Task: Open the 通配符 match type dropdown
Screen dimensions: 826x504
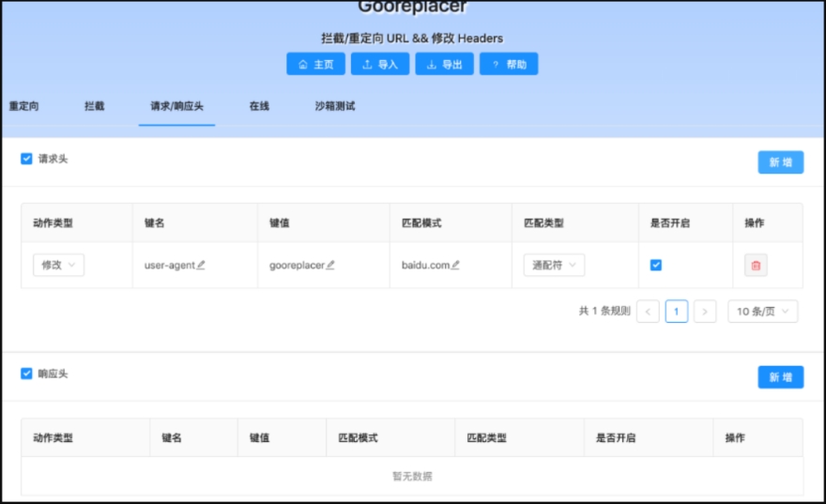Action: pyautogui.click(x=554, y=266)
